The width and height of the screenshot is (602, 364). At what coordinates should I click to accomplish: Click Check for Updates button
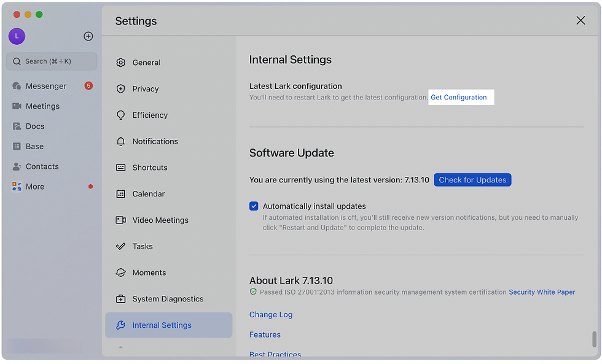472,180
